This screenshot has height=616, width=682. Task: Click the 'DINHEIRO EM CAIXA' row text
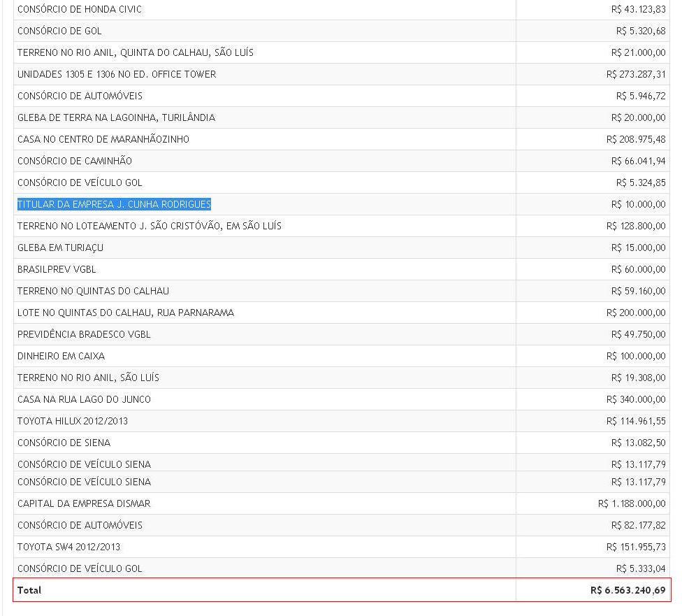61,356
